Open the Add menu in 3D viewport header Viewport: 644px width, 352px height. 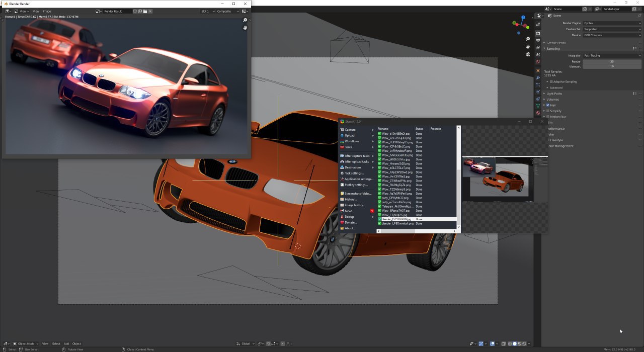point(66,343)
